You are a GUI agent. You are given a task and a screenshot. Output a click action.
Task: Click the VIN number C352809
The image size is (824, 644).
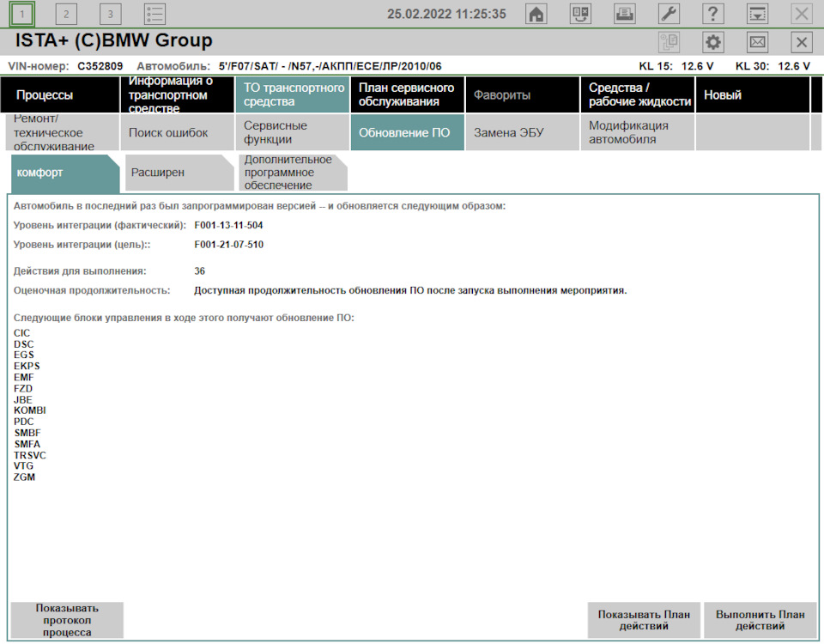pyautogui.click(x=100, y=66)
